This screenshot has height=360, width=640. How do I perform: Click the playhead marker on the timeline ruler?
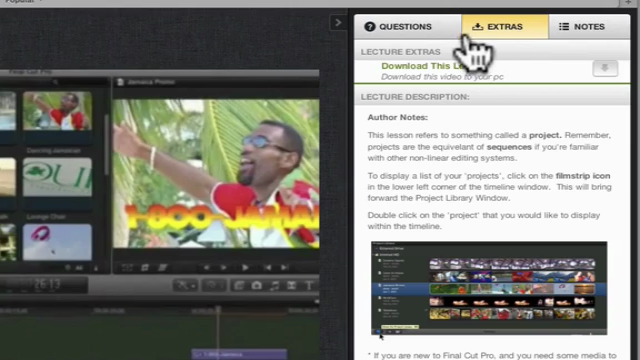(x=218, y=310)
